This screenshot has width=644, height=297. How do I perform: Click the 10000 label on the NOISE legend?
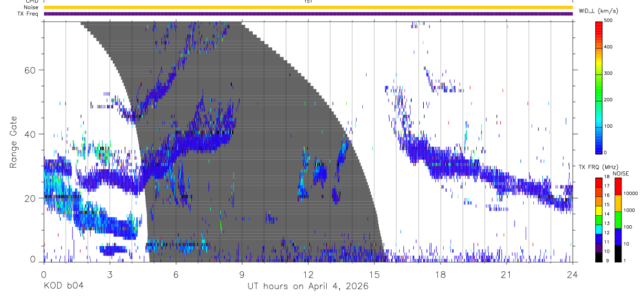[631, 193]
